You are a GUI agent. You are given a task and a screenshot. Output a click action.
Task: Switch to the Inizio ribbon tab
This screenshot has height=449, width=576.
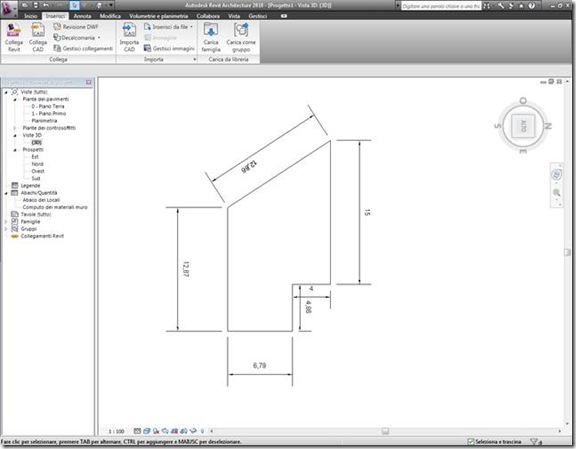[x=30, y=16]
